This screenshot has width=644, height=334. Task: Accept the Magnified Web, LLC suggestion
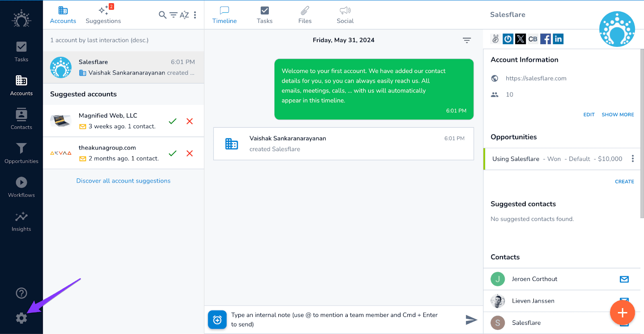coord(173,121)
